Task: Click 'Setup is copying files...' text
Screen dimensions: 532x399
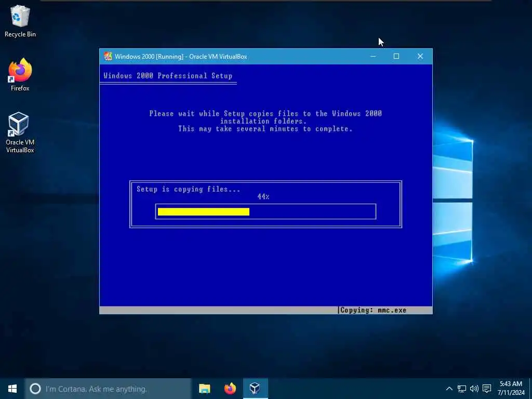Action: (188, 189)
